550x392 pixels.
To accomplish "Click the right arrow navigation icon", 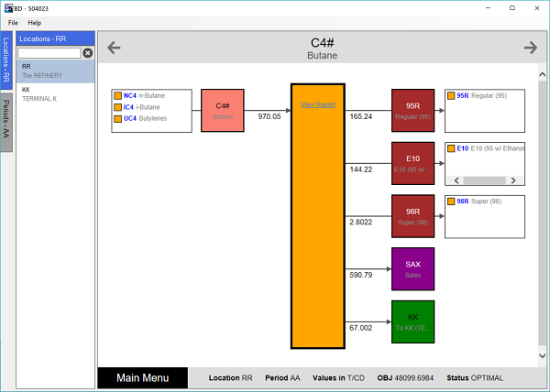I will point(530,48).
